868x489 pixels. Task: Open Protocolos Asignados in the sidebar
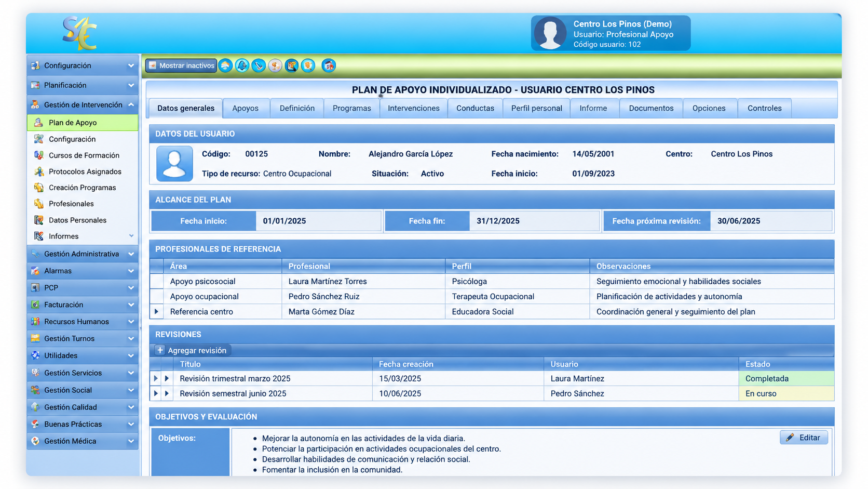[82, 171]
